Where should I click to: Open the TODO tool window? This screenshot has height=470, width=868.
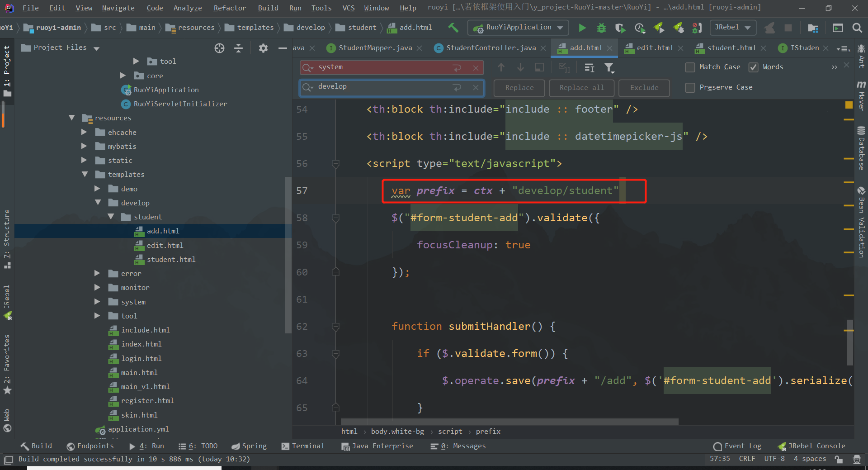click(x=198, y=446)
